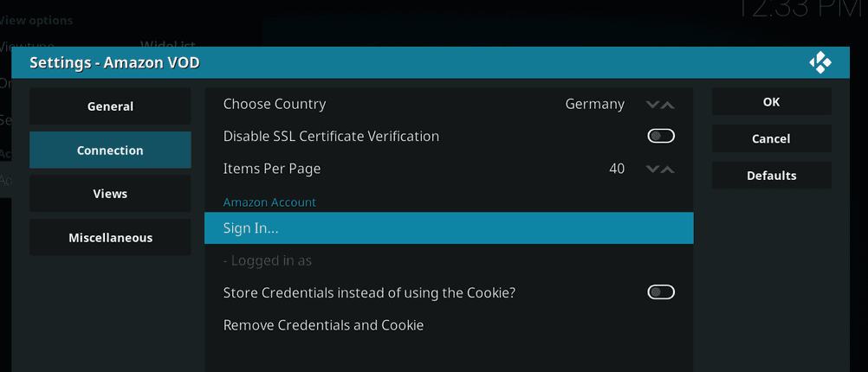Reset settings with Defaults button

(771, 176)
